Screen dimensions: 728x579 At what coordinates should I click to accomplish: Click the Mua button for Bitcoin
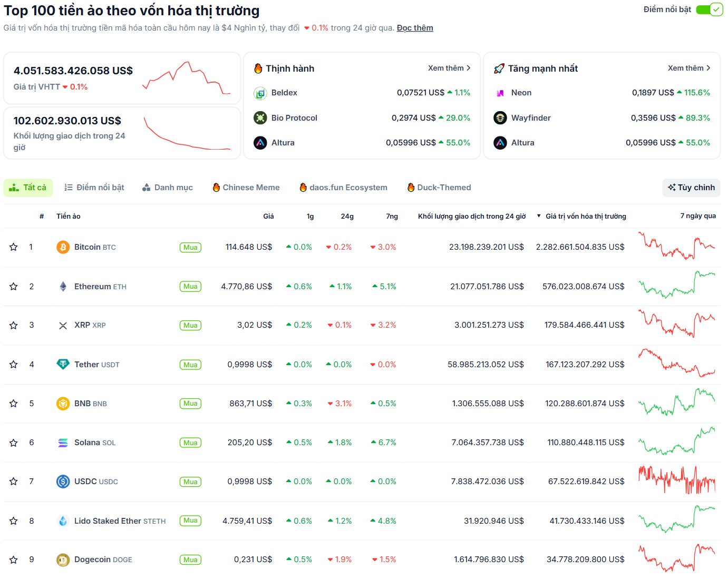190,247
